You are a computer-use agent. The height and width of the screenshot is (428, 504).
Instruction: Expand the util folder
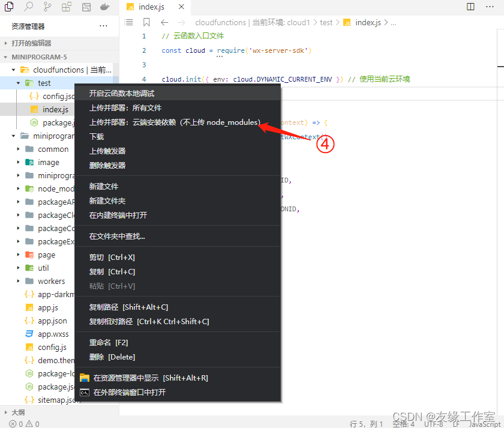[19, 268]
